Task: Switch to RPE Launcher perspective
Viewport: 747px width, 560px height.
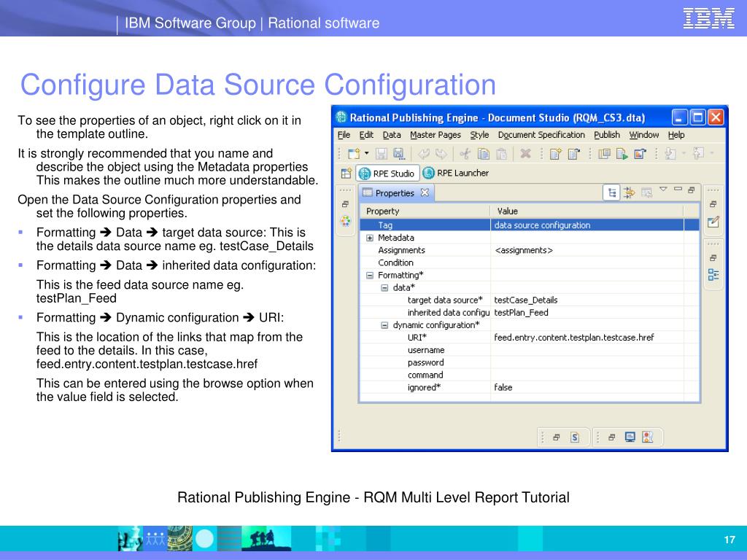Action: pyautogui.click(x=456, y=173)
